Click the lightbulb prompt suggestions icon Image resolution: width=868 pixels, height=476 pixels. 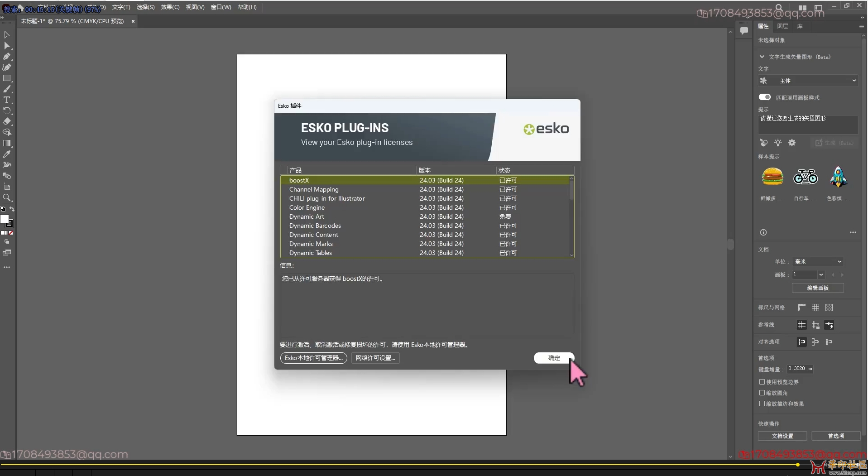tap(778, 143)
